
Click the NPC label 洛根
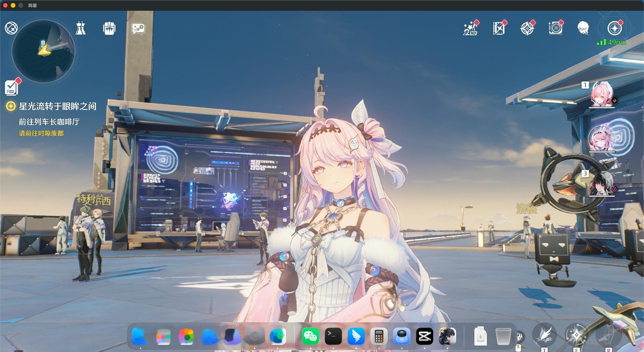coord(527,209)
